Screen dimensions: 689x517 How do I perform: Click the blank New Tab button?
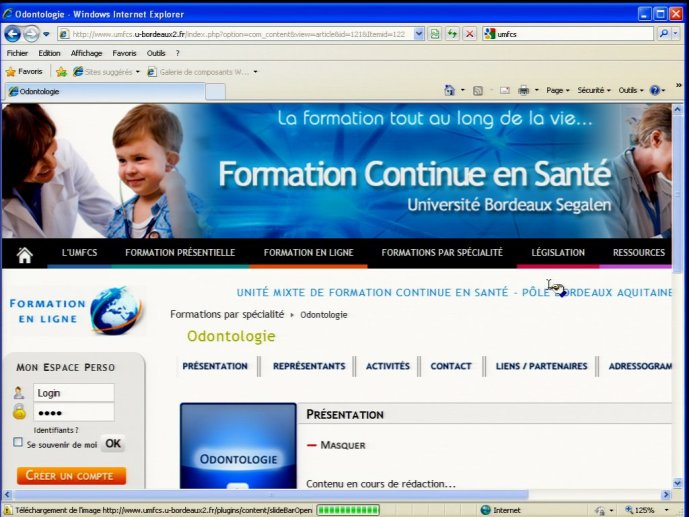coord(215,92)
